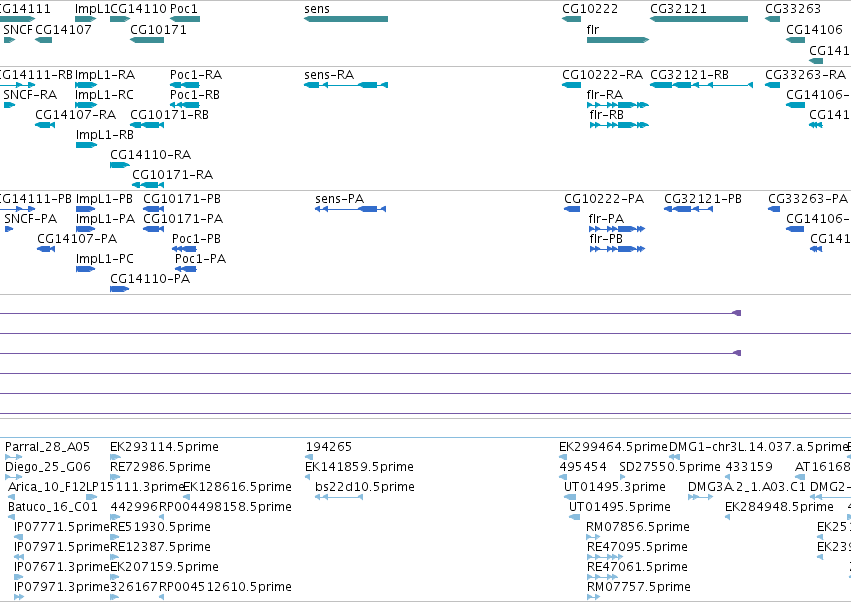Click the CG33263 gene label
851x602 pixels.
(x=793, y=9)
